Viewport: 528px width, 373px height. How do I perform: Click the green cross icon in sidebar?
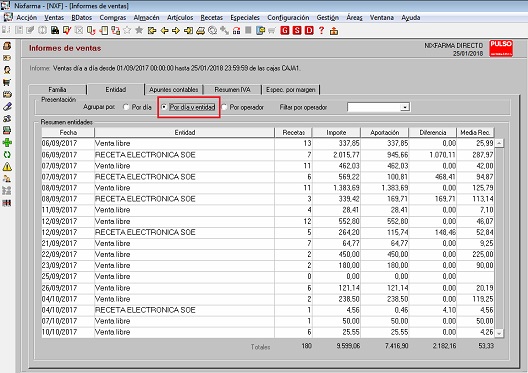pyautogui.click(x=7, y=142)
